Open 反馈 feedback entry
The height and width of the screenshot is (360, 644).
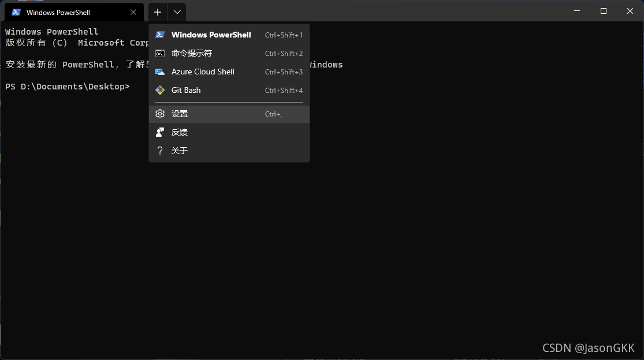pos(229,132)
